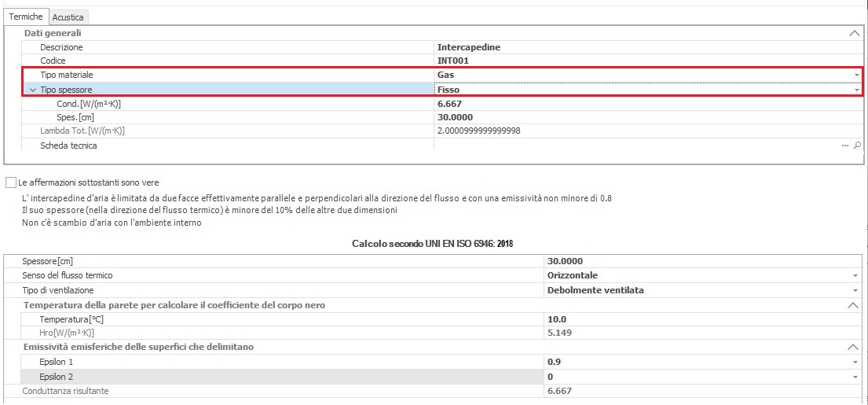Collapse the Emissività emisferiche section
The image size is (868, 405).
click(x=853, y=347)
